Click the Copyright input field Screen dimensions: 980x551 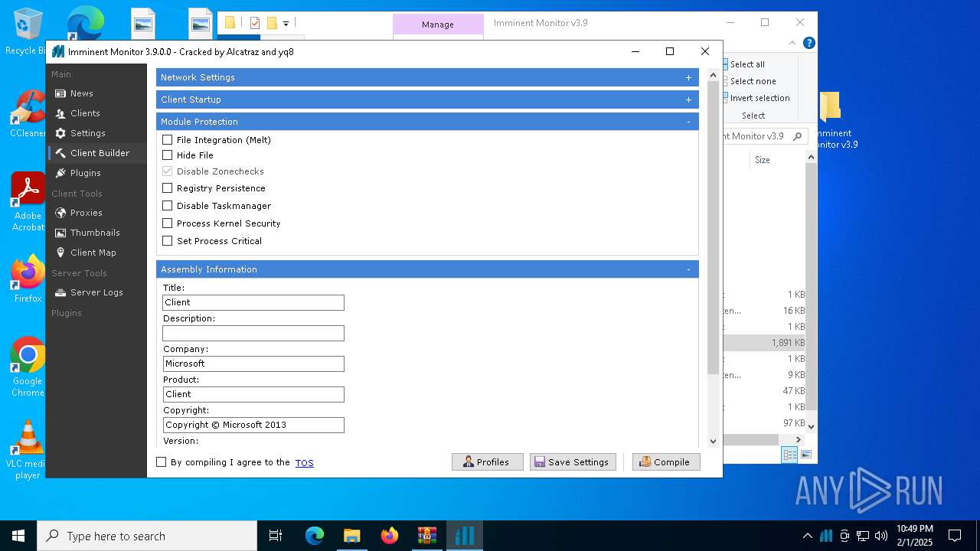pyautogui.click(x=253, y=425)
